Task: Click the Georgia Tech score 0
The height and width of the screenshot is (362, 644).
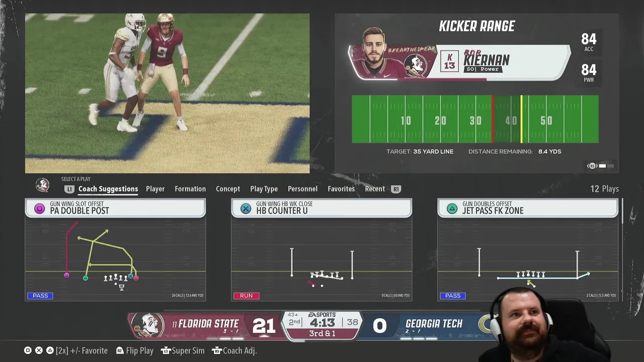Action: pos(380,326)
